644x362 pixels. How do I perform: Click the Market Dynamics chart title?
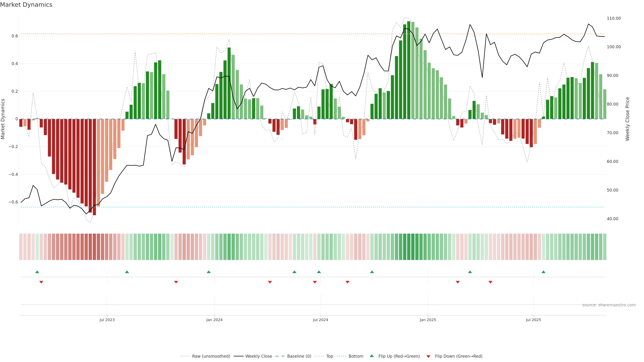point(26,5)
